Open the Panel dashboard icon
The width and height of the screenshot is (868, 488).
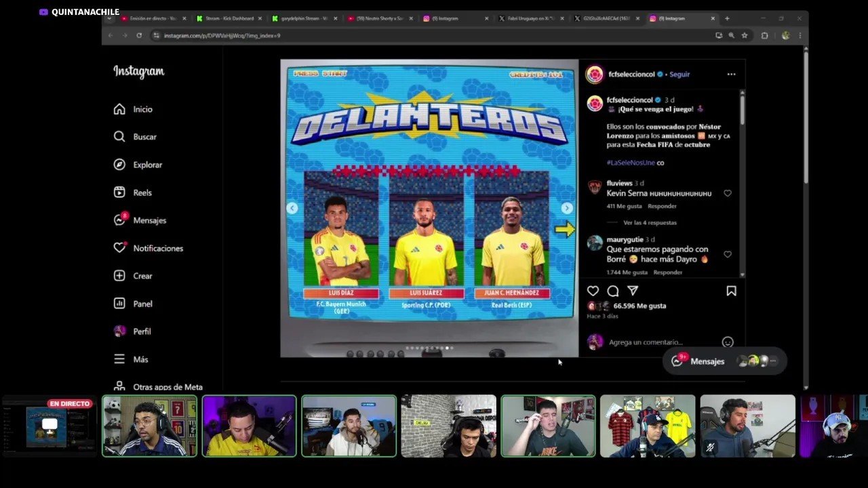pyautogui.click(x=119, y=304)
